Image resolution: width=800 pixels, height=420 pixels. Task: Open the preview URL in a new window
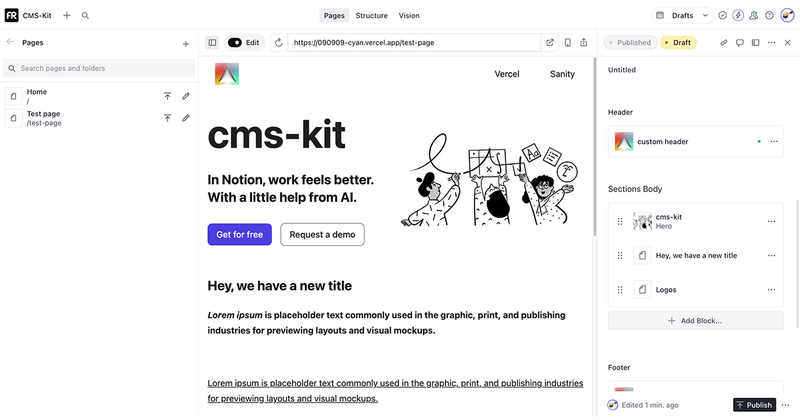click(549, 42)
